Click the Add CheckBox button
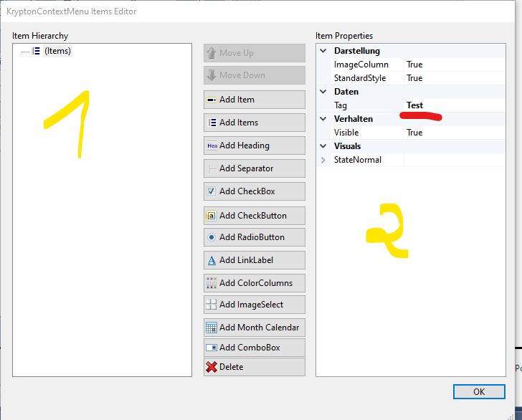The height and width of the screenshot is (420, 522). pos(255,191)
